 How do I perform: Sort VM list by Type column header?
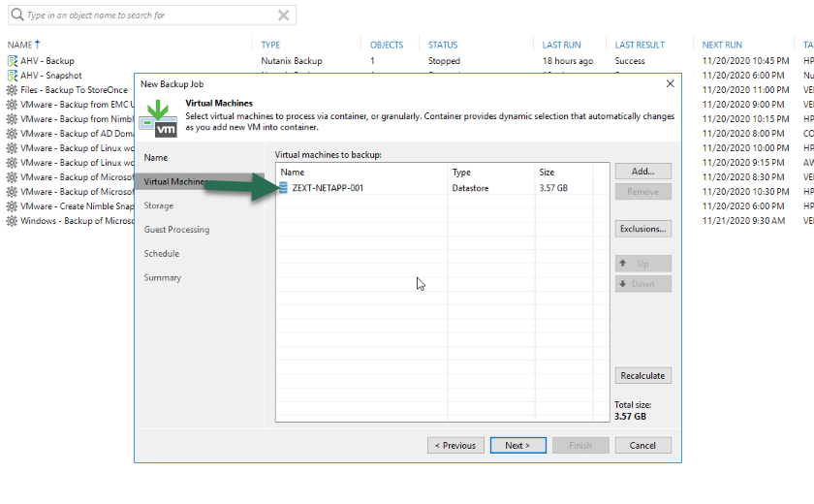coord(461,173)
